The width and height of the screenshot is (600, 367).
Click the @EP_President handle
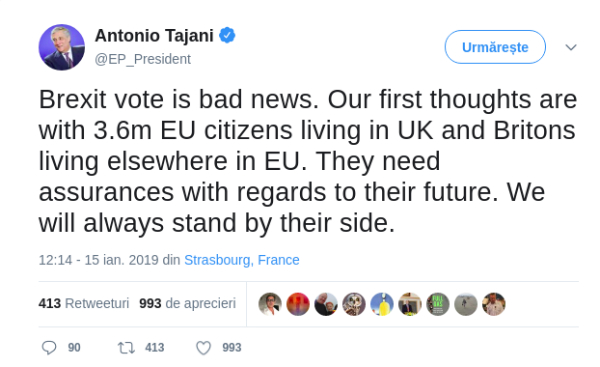click(143, 59)
